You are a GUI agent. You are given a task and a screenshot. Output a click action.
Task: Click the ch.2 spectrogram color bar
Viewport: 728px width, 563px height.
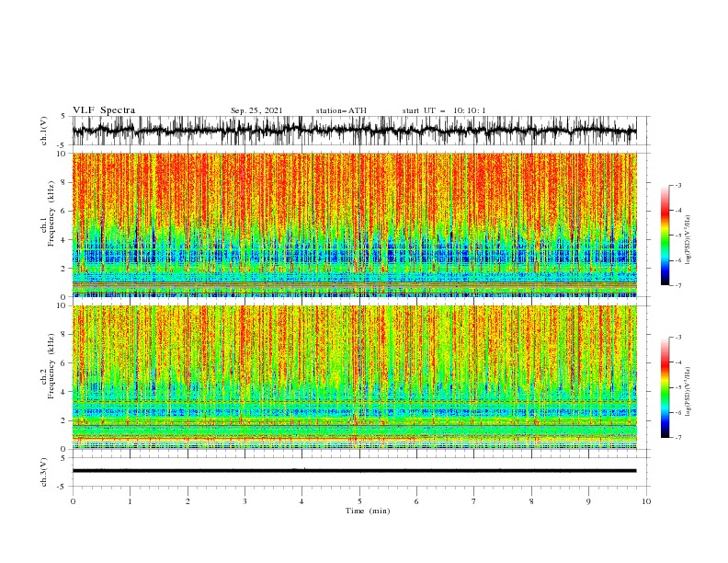(665, 387)
